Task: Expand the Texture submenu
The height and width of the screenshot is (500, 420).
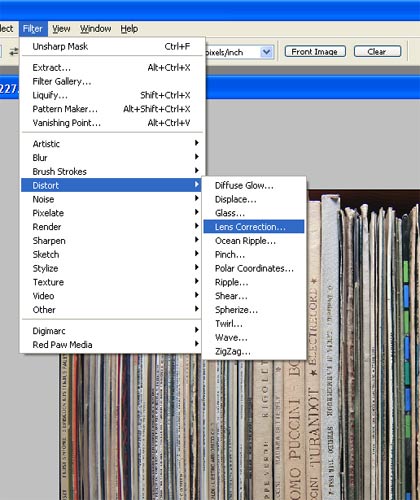Action: [111, 282]
